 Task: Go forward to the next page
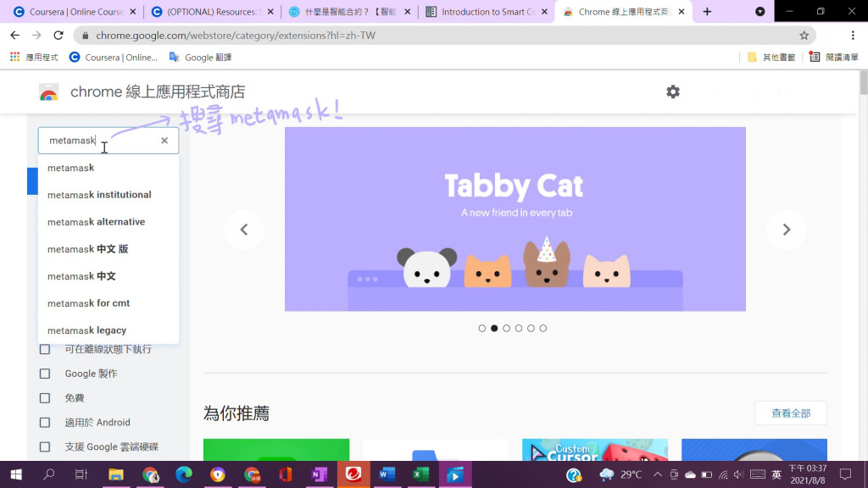36,36
